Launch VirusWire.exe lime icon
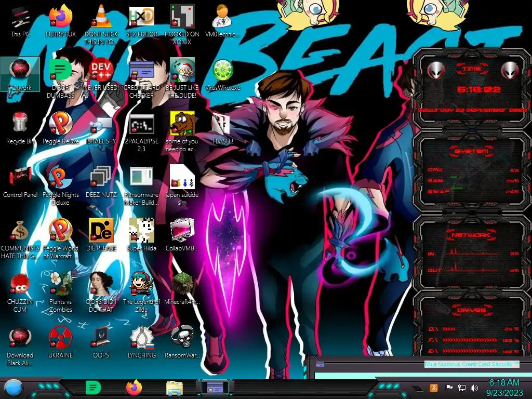This screenshot has height=399, width=532. coord(222,75)
